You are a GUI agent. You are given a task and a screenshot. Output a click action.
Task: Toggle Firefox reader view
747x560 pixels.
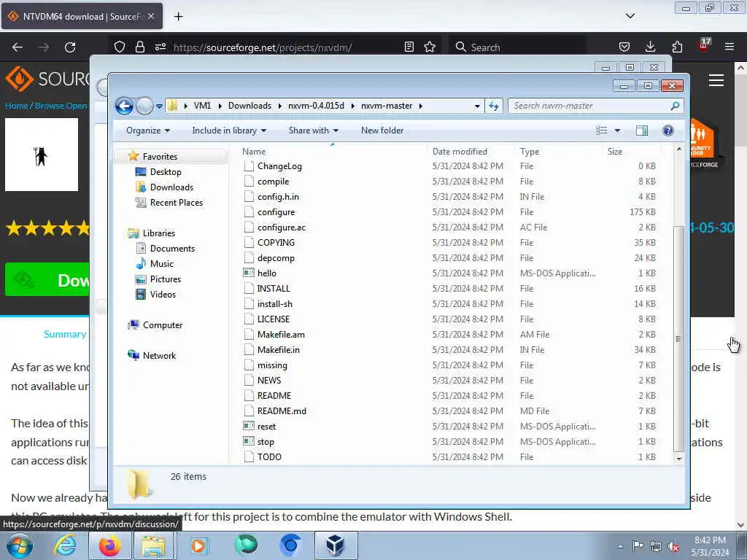[409, 47]
